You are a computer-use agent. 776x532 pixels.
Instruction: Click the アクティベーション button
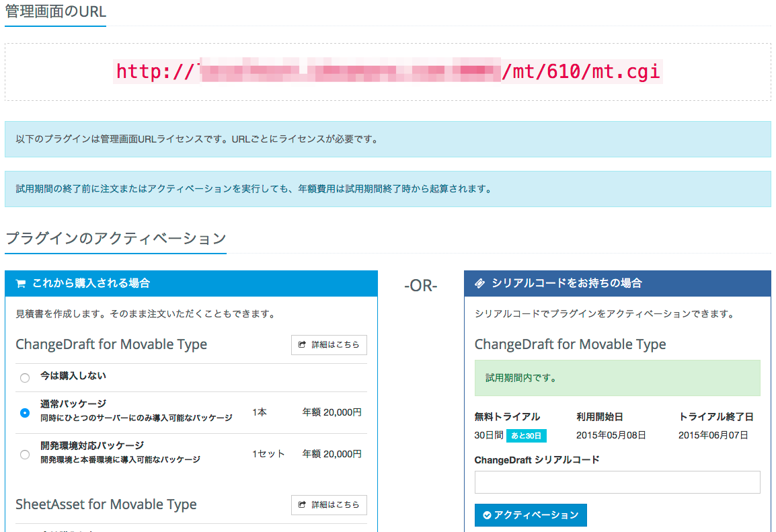pos(531,515)
